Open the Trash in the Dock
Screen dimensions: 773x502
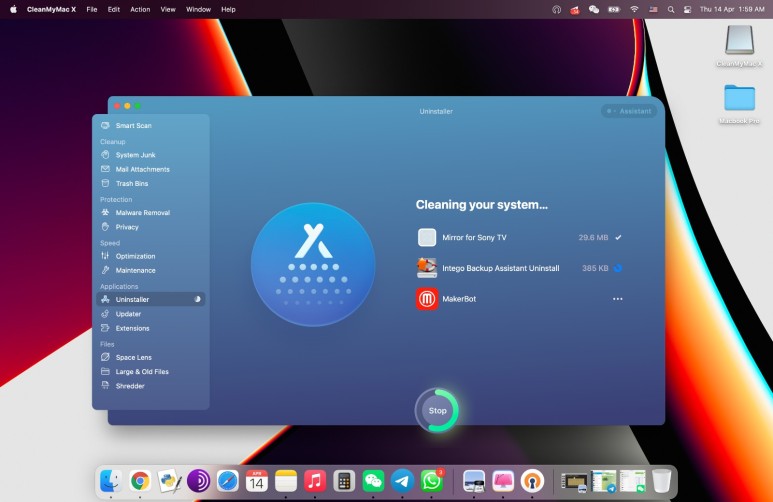(661, 481)
